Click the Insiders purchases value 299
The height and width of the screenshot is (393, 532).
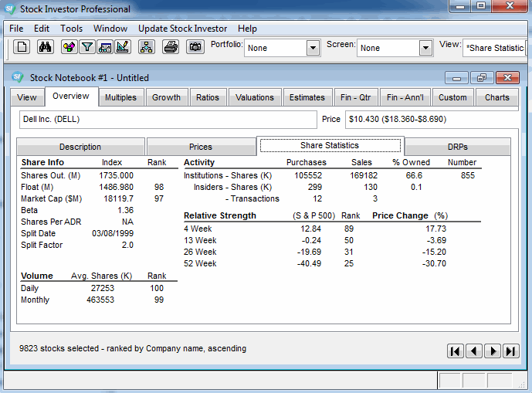(315, 187)
